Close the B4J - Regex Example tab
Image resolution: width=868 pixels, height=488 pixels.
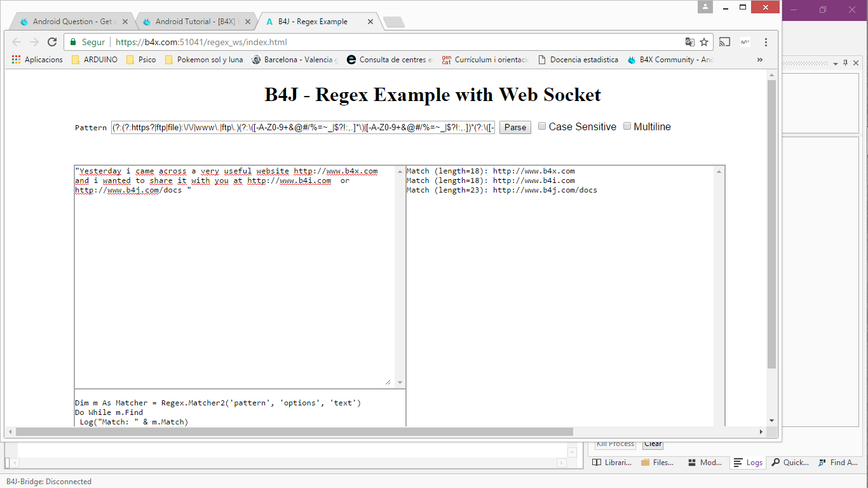tap(370, 22)
